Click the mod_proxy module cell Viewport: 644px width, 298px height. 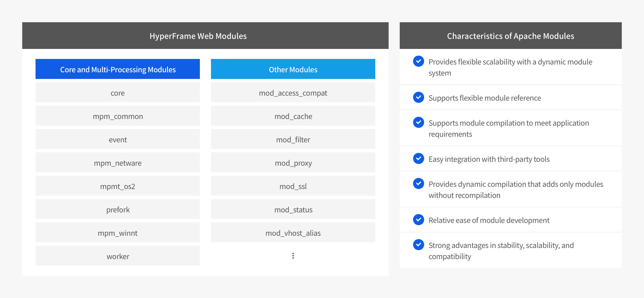pos(293,163)
